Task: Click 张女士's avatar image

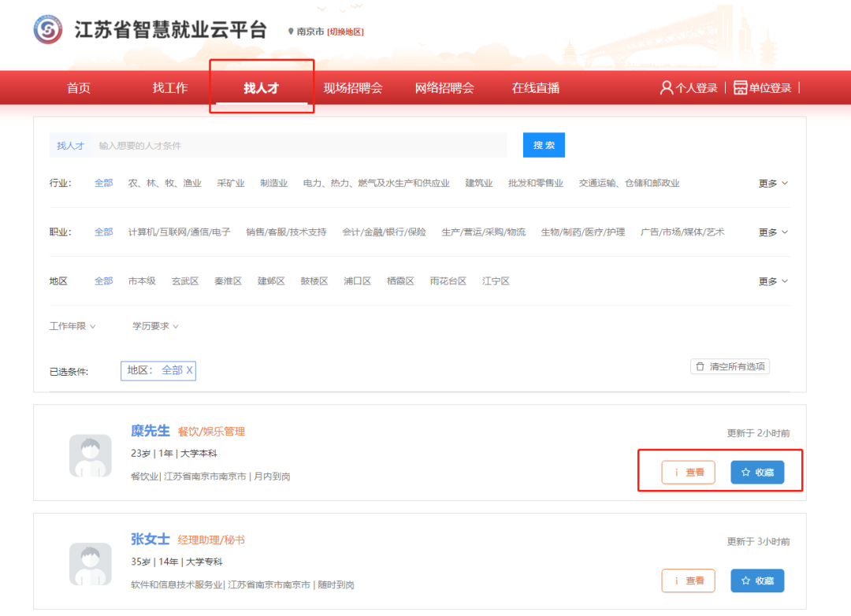Action: pos(90,563)
